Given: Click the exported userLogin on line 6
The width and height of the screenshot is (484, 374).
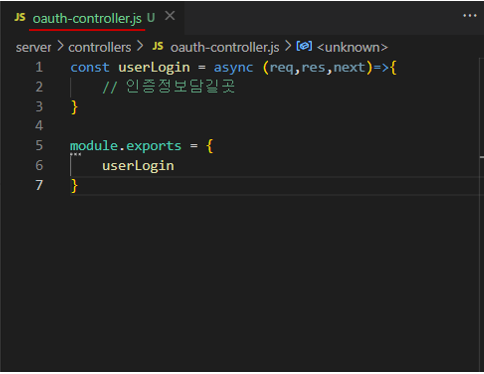Looking at the screenshot, I should 138,166.
